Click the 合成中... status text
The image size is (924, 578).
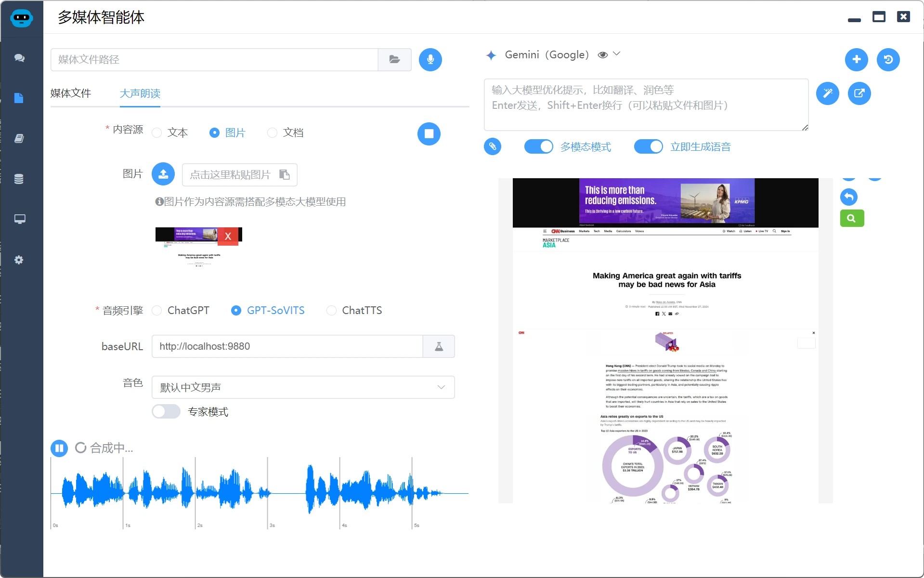coord(112,448)
